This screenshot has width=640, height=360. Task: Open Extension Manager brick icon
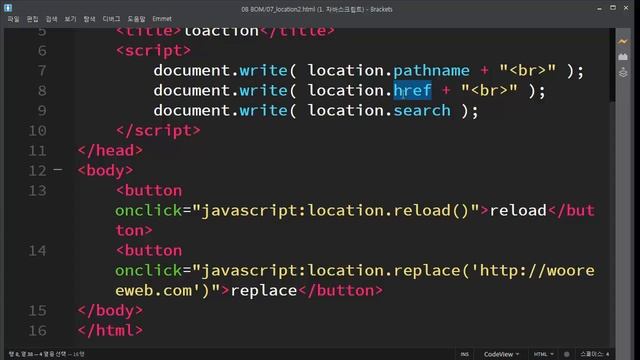(623, 57)
